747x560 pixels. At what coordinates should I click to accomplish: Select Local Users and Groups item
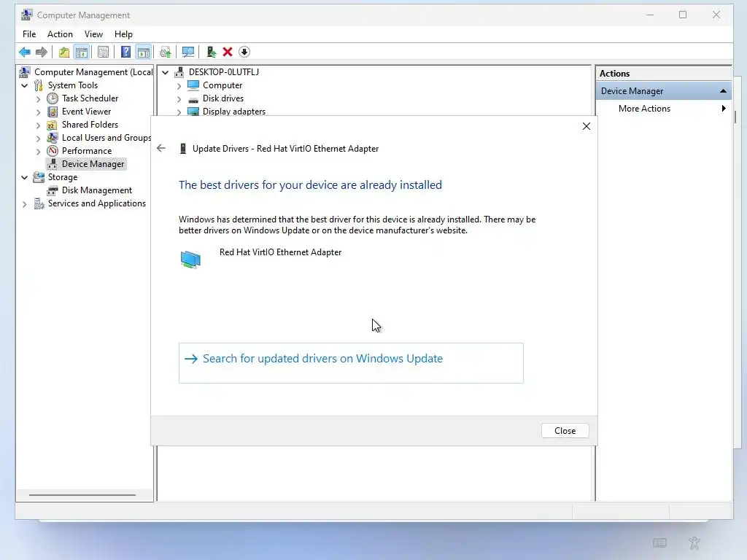[x=107, y=138]
